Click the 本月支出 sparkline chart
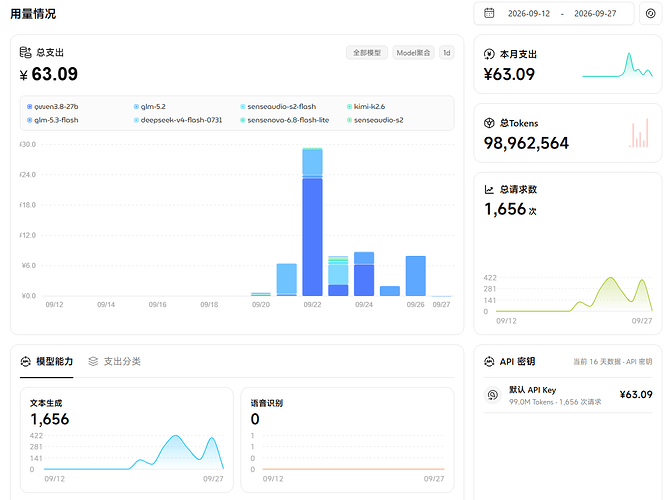The width and height of the screenshot is (667, 500). click(617, 65)
